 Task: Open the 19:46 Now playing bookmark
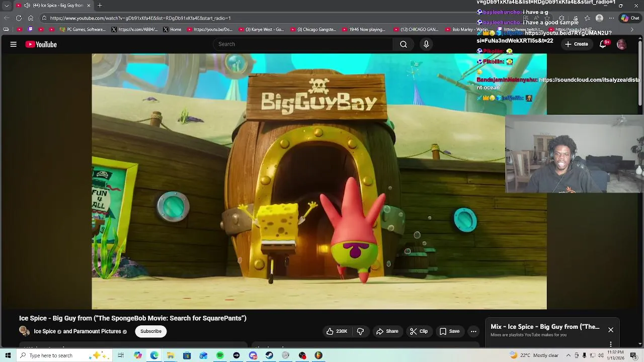(364, 30)
